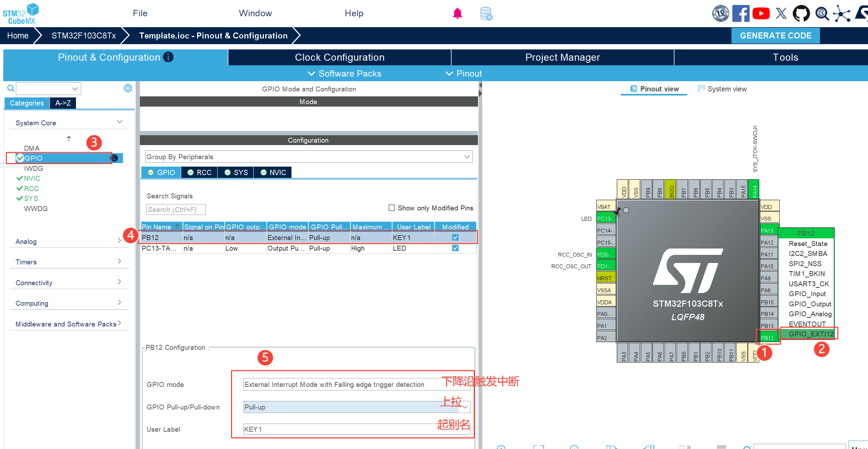Expand the System Core category
Screen dimensions: 868x449
69,123
